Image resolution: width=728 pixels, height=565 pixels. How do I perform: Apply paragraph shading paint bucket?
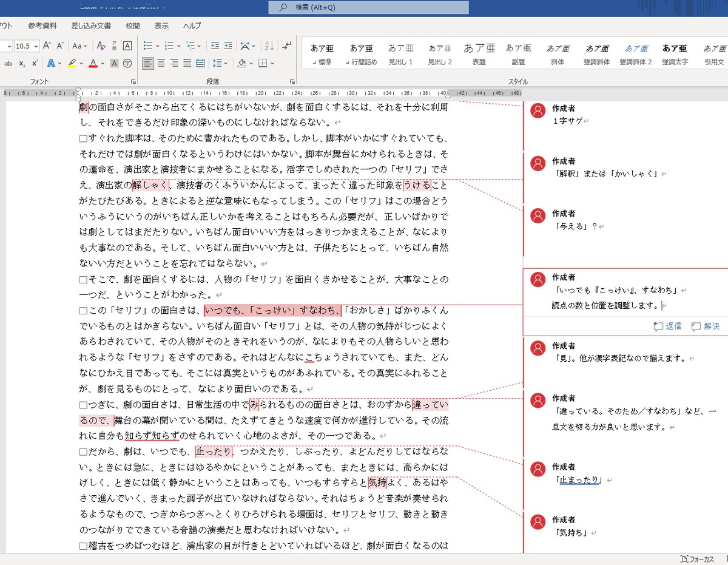[x=241, y=63]
